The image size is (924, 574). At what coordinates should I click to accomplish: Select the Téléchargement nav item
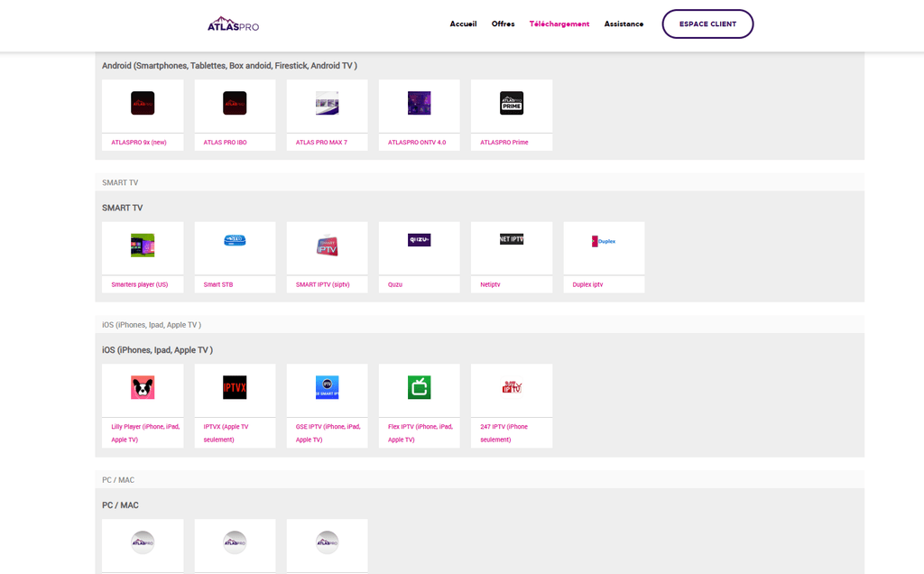[x=559, y=24]
